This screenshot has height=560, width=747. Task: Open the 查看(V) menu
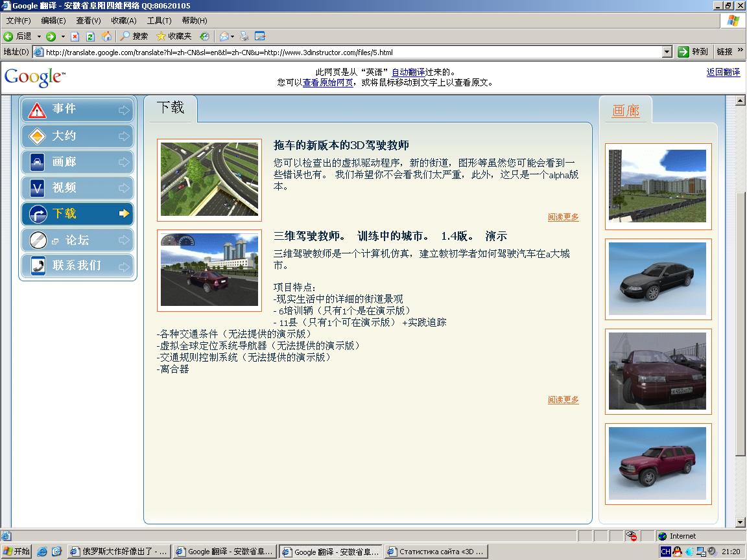tap(88, 21)
